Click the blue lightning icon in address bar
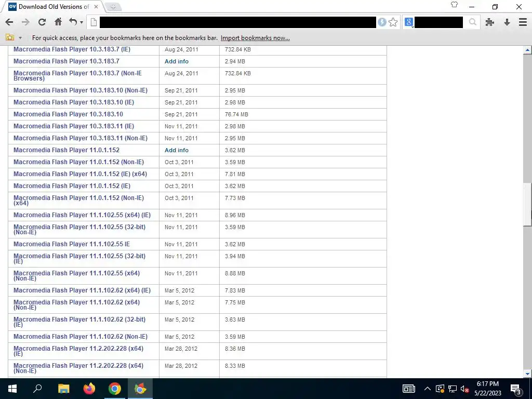The height and width of the screenshot is (399, 532). click(x=382, y=22)
